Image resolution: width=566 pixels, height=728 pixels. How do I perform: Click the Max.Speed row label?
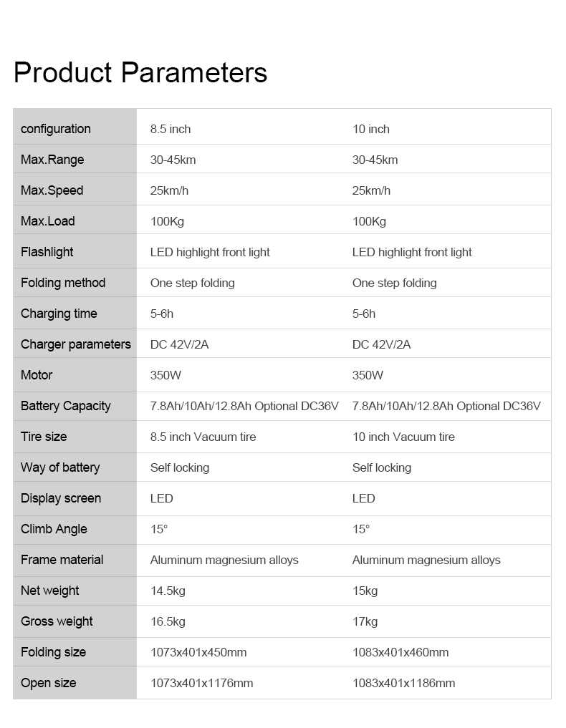point(52,190)
